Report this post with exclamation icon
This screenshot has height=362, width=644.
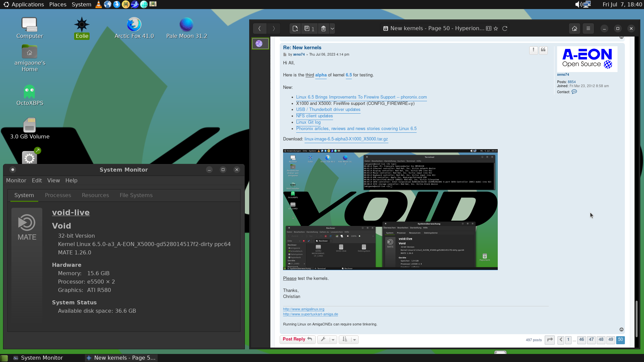533,50
